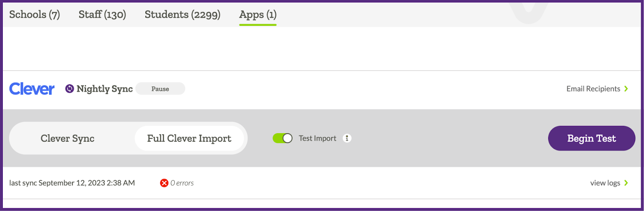This screenshot has height=211, width=644.
Task: Select the Apps (1) tab
Action: click(x=258, y=15)
